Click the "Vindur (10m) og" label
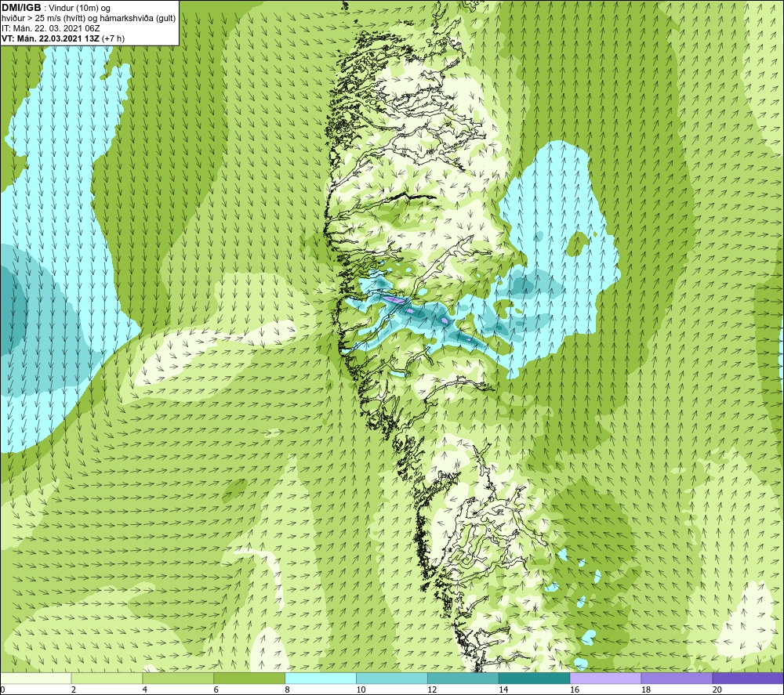The width and height of the screenshot is (784, 695). (x=79, y=8)
